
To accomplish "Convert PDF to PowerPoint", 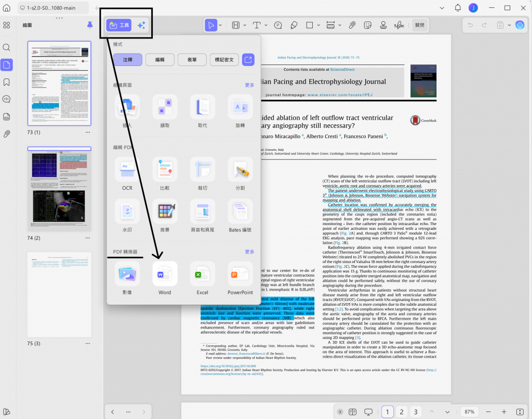I will tap(240, 279).
